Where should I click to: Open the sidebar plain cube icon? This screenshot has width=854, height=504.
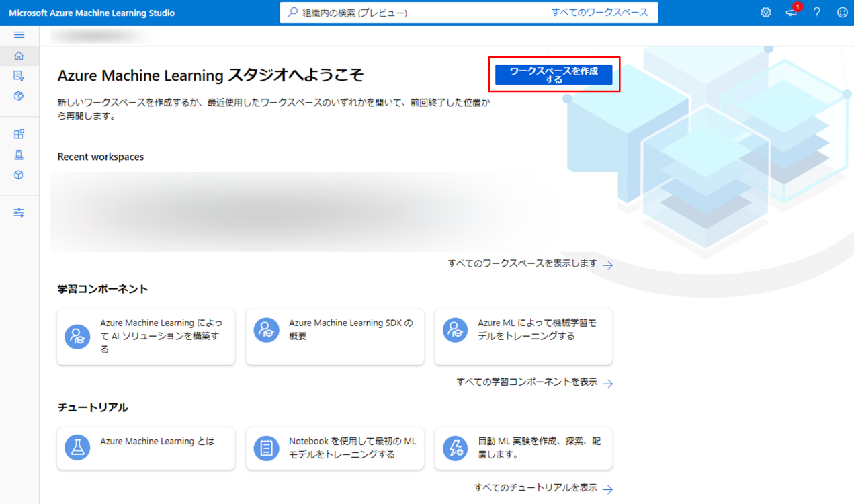coord(19,175)
